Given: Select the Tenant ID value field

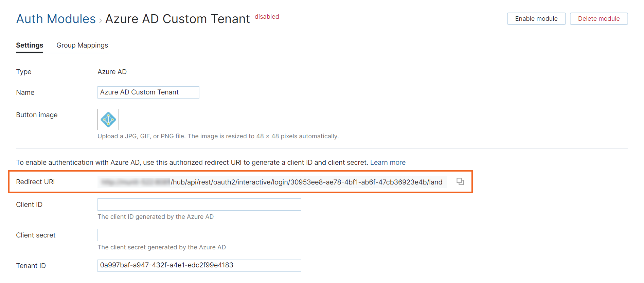Looking at the screenshot, I should coord(199,265).
